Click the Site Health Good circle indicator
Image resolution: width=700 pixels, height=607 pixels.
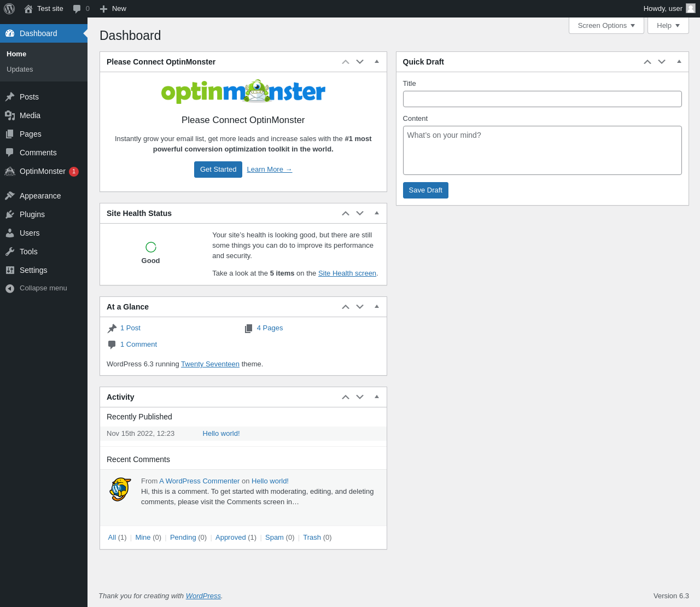(x=151, y=247)
